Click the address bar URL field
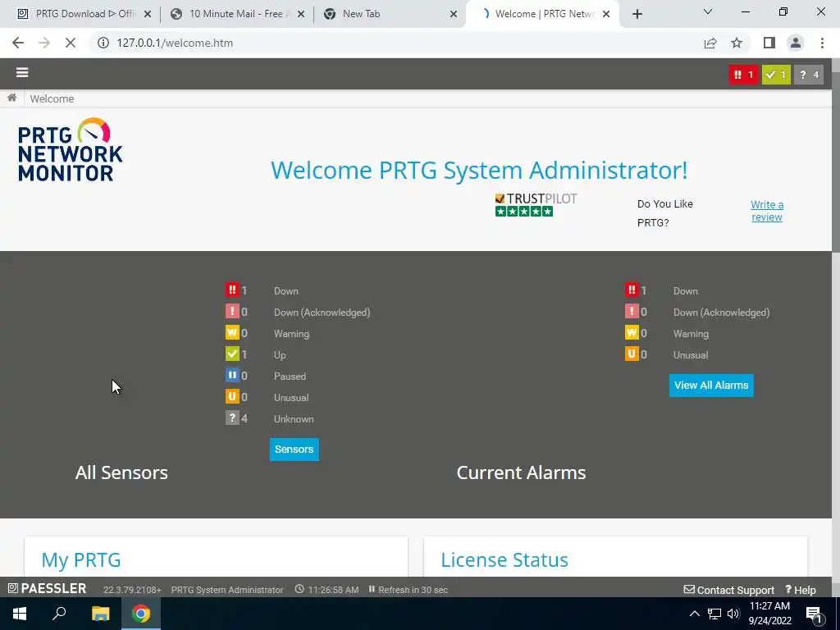 (x=396, y=43)
